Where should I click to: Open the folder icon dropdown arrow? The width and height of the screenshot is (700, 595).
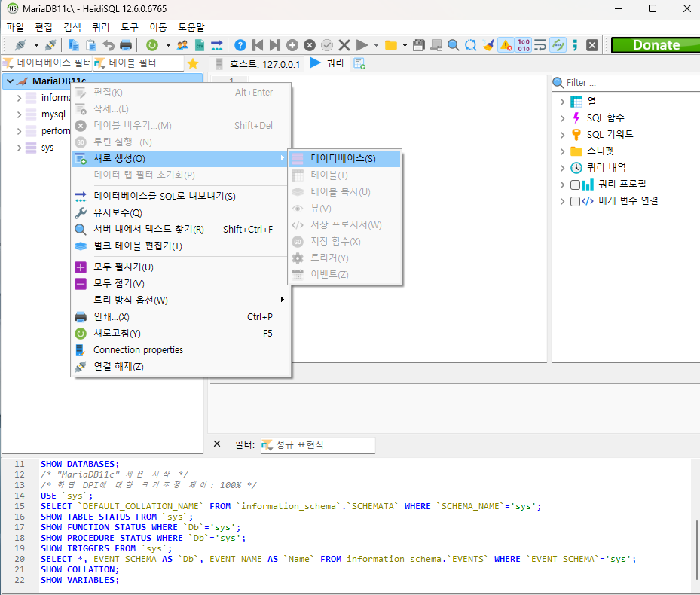coord(405,45)
